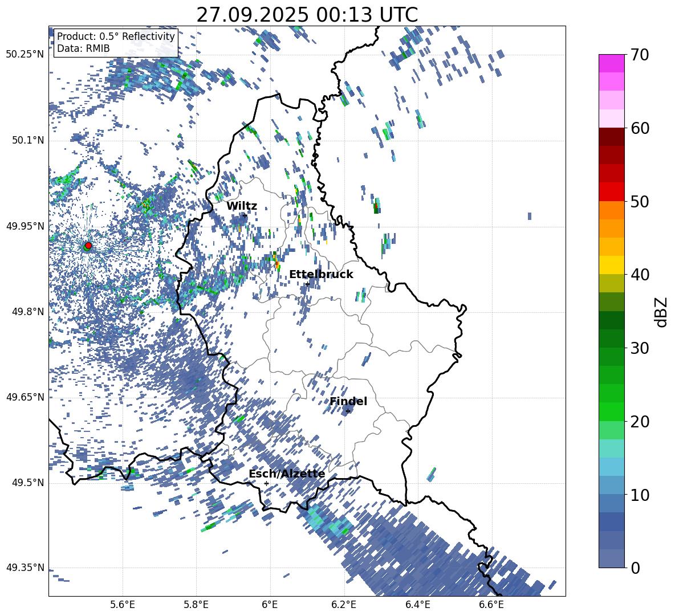Screen dimensions: 675x616
Task: Click the 20 value on colorbar
Action: [640, 422]
